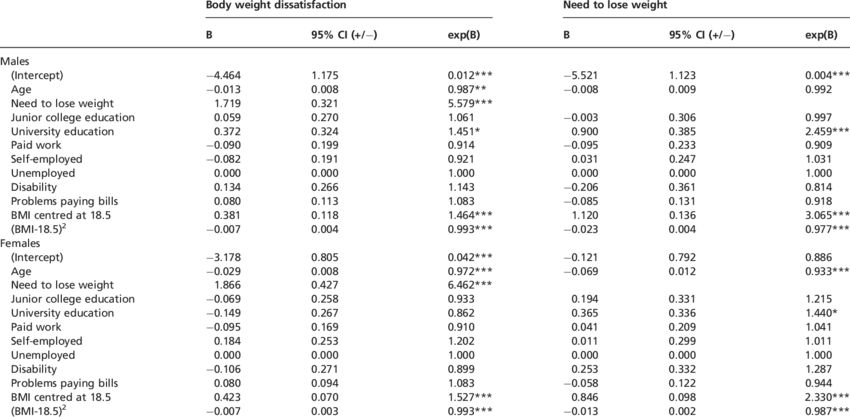Select the 'Males' section heading
850x417 pixels.
[17, 62]
